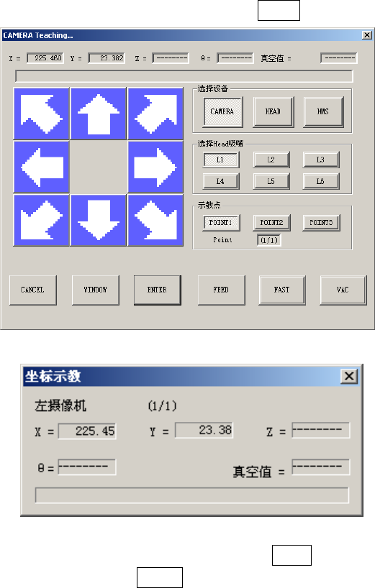Select the HEAD device button
The width and height of the screenshot is (375, 588).
274,111
